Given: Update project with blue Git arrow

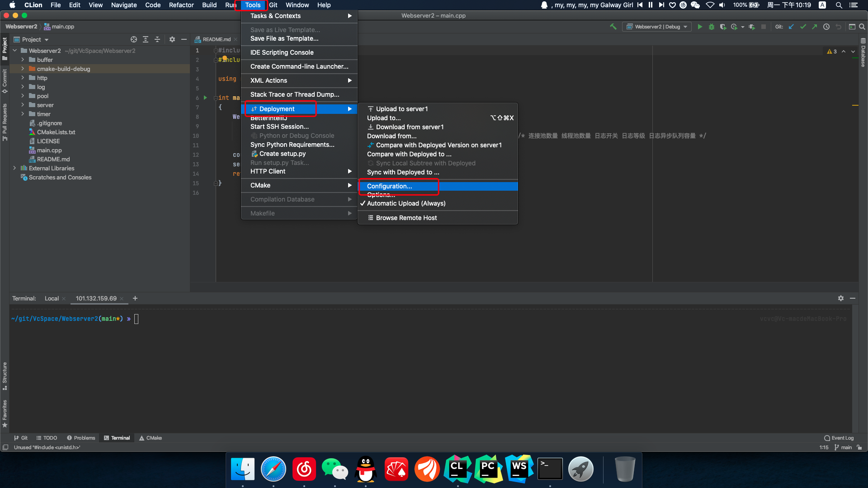Looking at the screenshot, I should coord(791,27).
